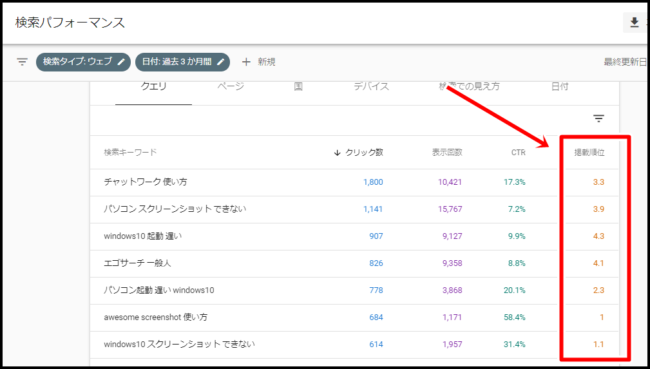
Task: Click the 31.4% CTR value
Action: coord(514,344)
